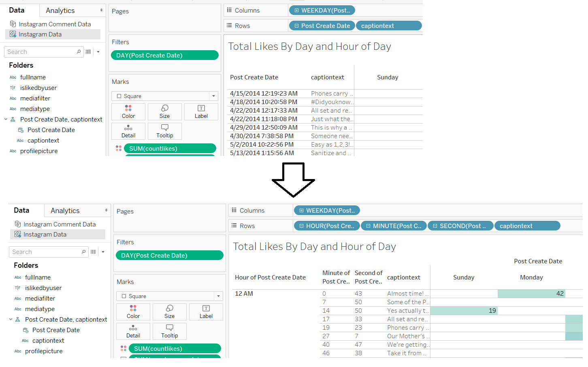Open the Tooltip editor icon

click(164, 131)
